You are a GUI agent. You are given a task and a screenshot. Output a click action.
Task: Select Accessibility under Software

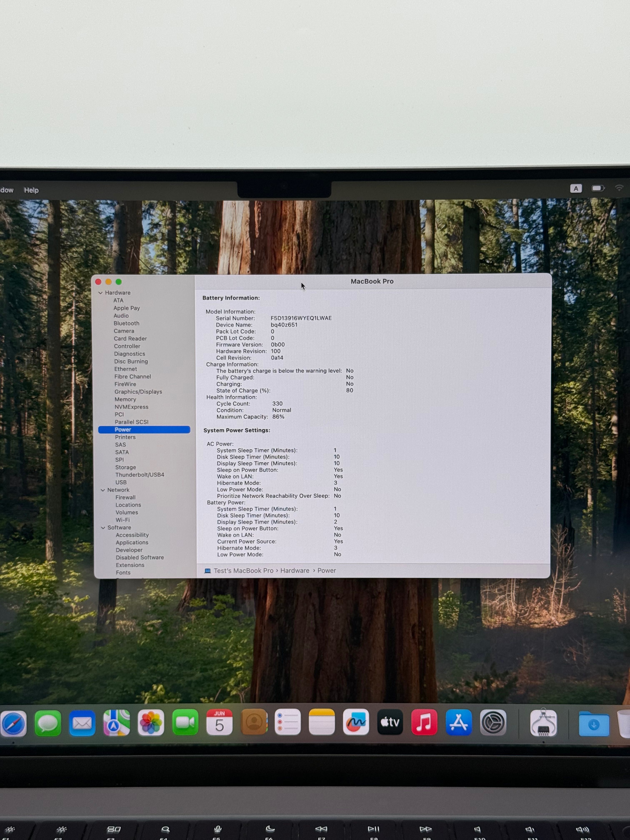click(x=132, y=535)
